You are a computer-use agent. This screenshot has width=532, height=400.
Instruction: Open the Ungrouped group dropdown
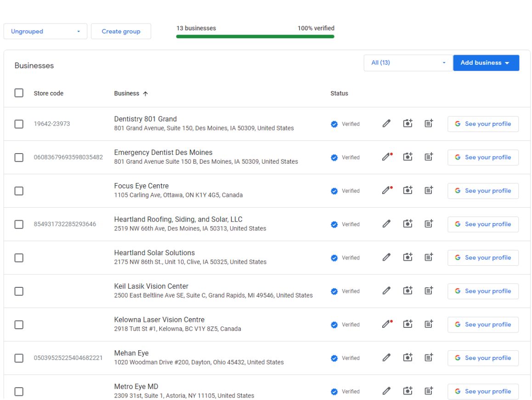point(45,31)
